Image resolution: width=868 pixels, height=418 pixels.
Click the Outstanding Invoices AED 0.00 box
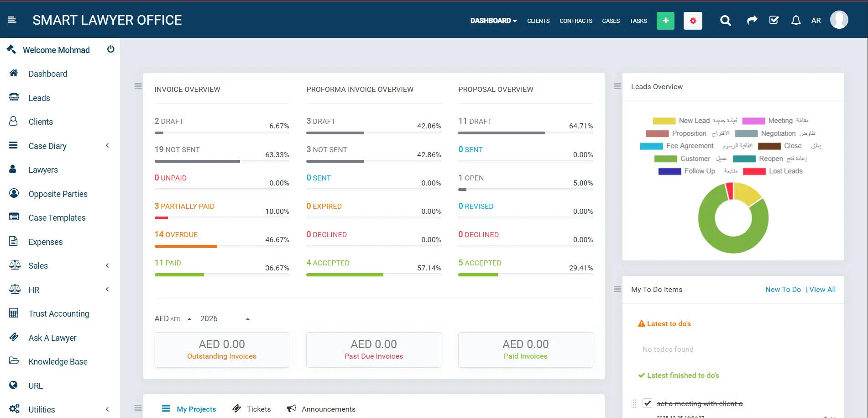222,349
